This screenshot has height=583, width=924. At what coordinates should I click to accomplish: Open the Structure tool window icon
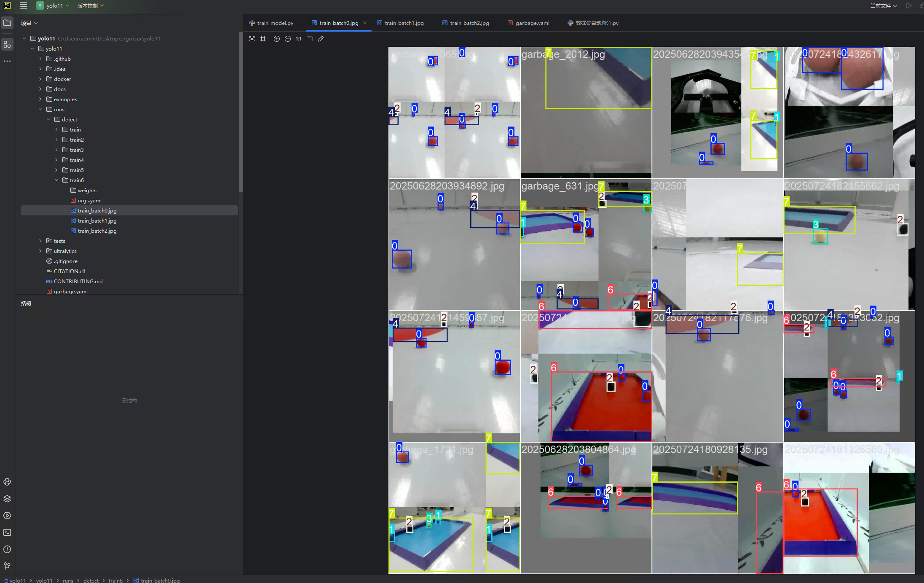point(7,44)
